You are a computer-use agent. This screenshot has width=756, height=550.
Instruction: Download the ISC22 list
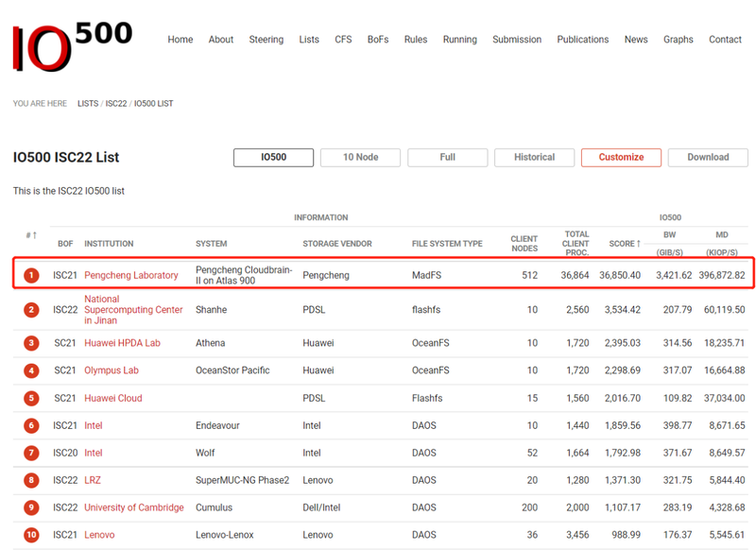[x=707, y=157]
